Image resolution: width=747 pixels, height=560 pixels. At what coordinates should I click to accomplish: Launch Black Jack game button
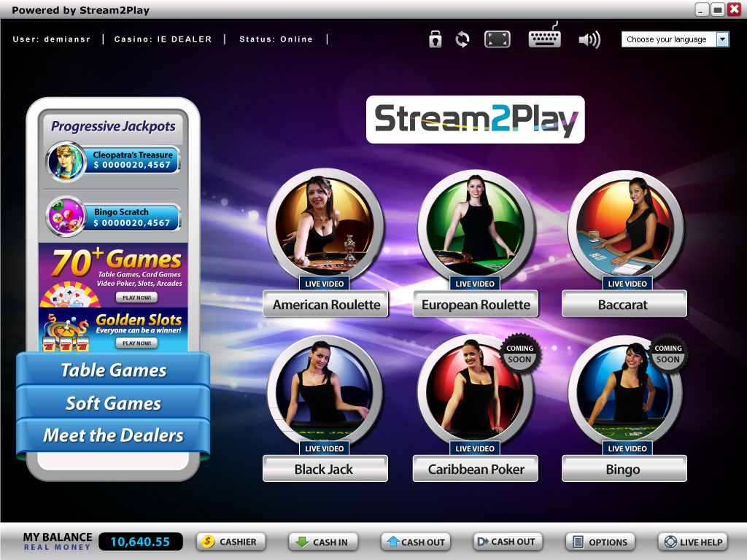(x=325, y=469)
